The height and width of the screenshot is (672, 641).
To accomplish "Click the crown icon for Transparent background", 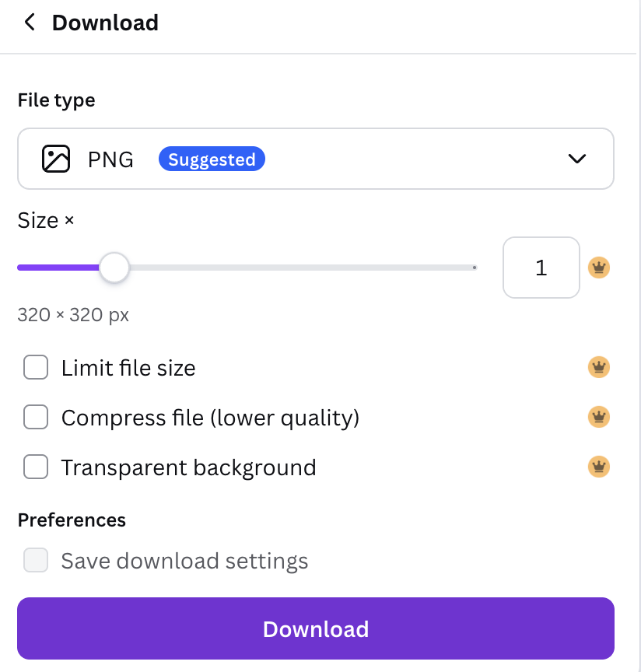I will point(599,467).
